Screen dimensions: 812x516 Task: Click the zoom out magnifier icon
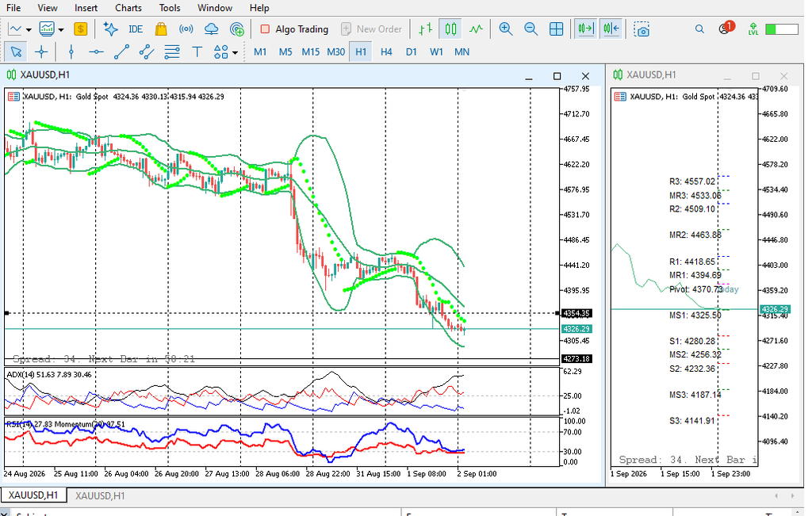(x=530, y=29)
